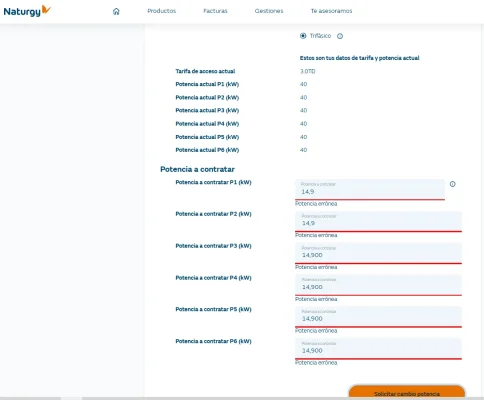Click the Potencia actual P4 (kW) label
Screen dimensions: 484x400
(207, 124)
